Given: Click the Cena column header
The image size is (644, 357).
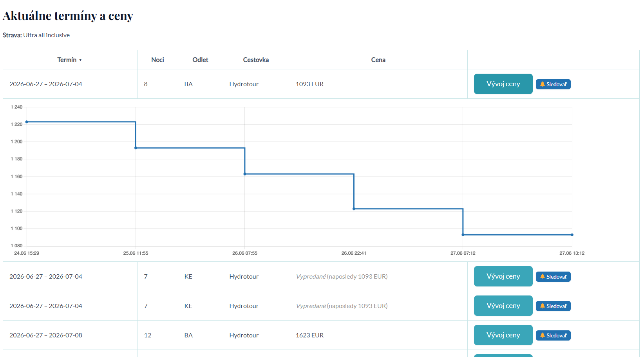Looking at the screenshot, I should 378,60.
